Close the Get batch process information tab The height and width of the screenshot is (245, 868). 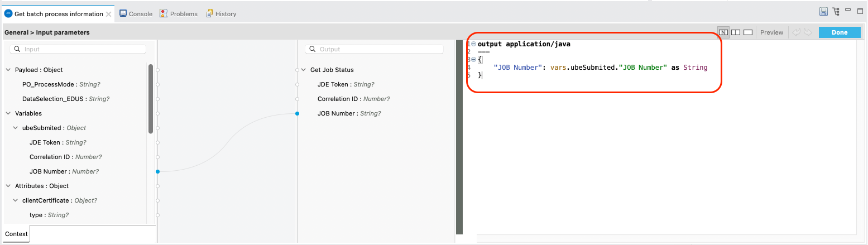pyautogui.click(x=108, y=14)
